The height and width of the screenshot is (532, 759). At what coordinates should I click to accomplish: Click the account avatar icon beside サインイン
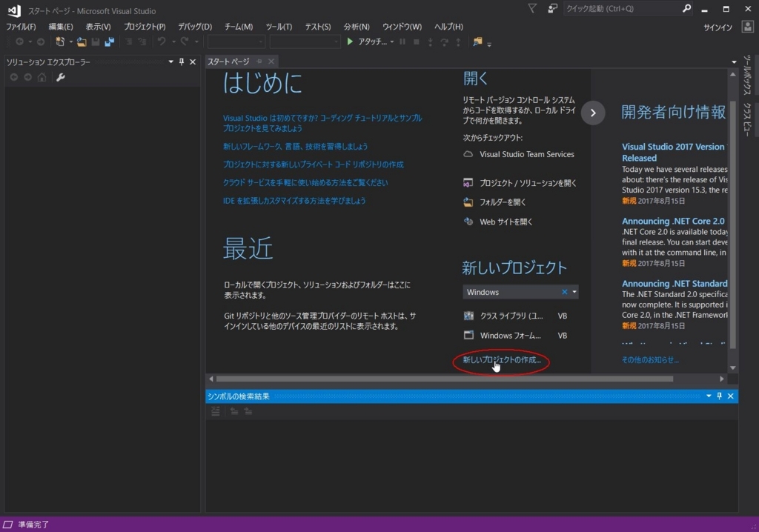(748, 27)
